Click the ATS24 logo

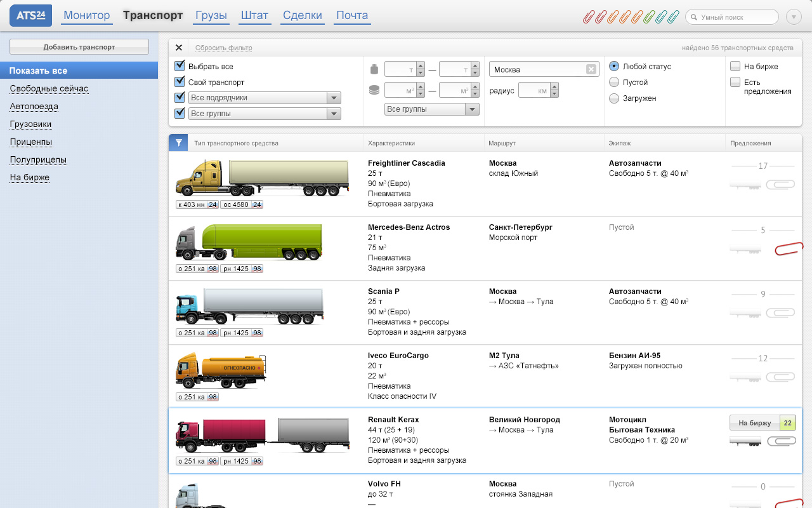click(31, 15)
